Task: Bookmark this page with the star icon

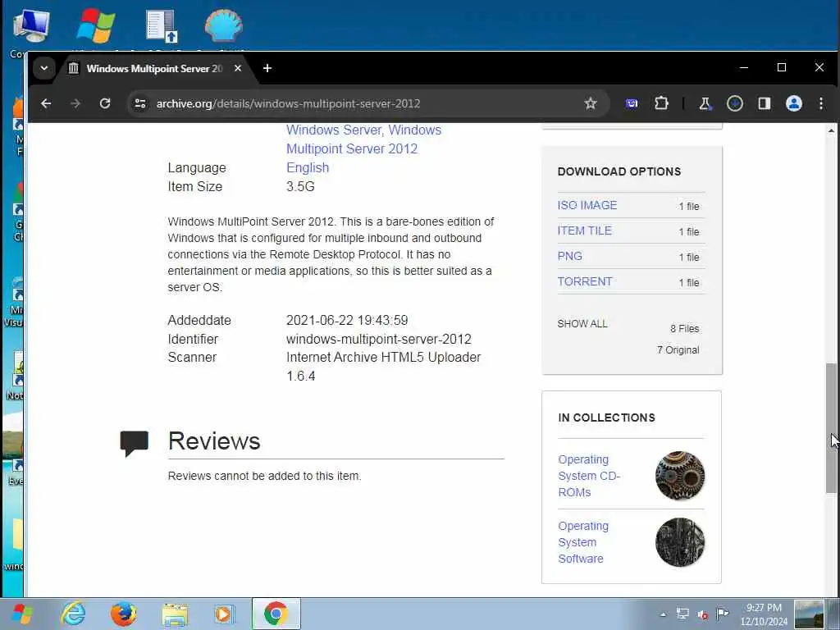Action: coord(591,103)
